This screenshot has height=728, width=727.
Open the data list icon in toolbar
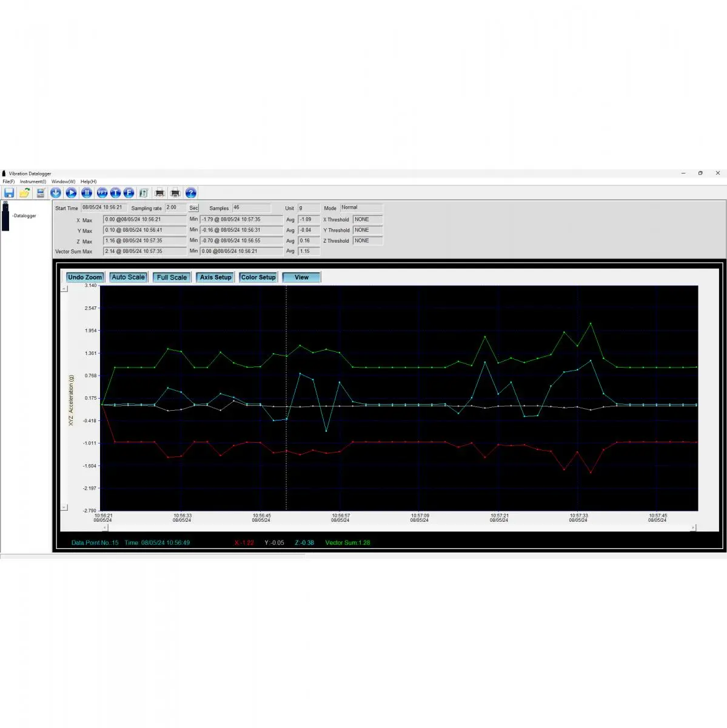coord(144,193)
